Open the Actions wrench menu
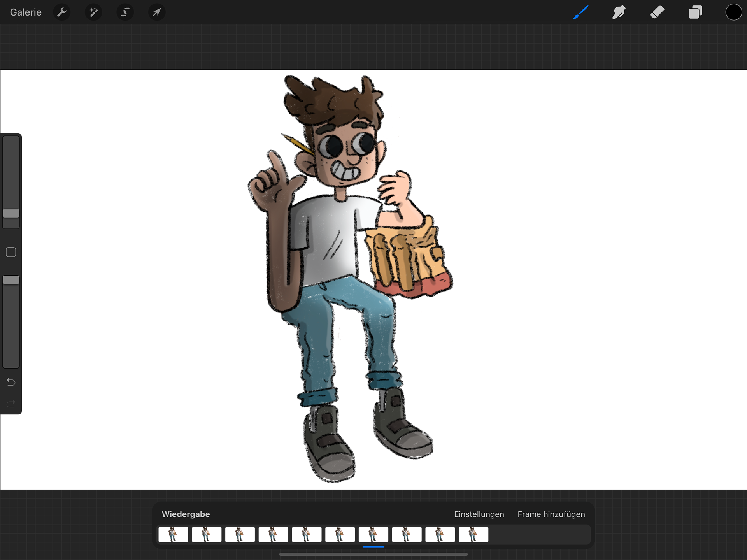Viewport: 747px width, 560px height. [x=62, y=12]
